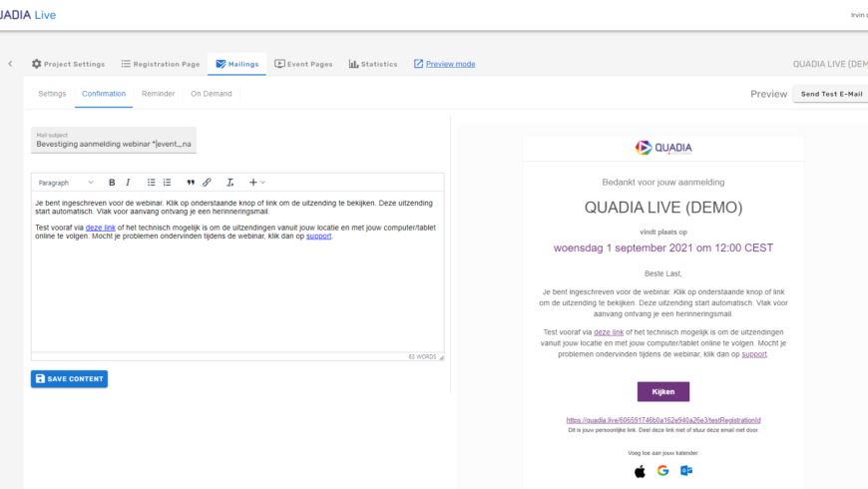Switch to Reminder subtab
The height and width of the screenshot is (489, 868).
tap(158, 94)
